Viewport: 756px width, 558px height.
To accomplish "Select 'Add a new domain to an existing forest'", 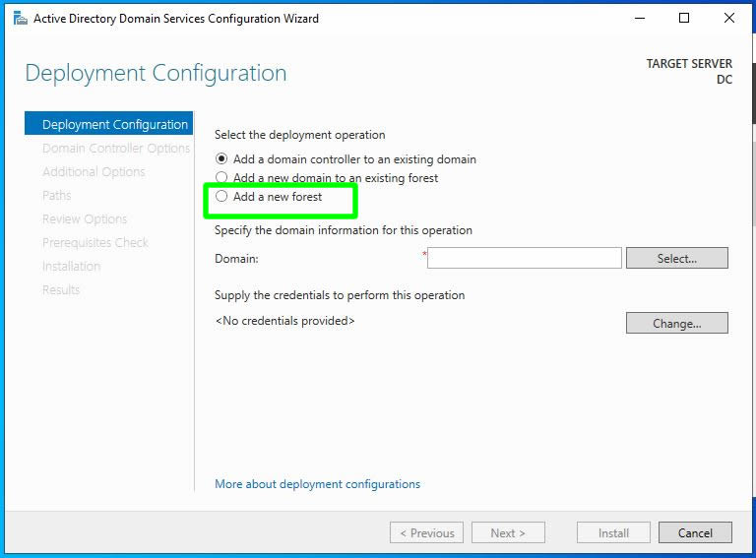I will point(222,178).
